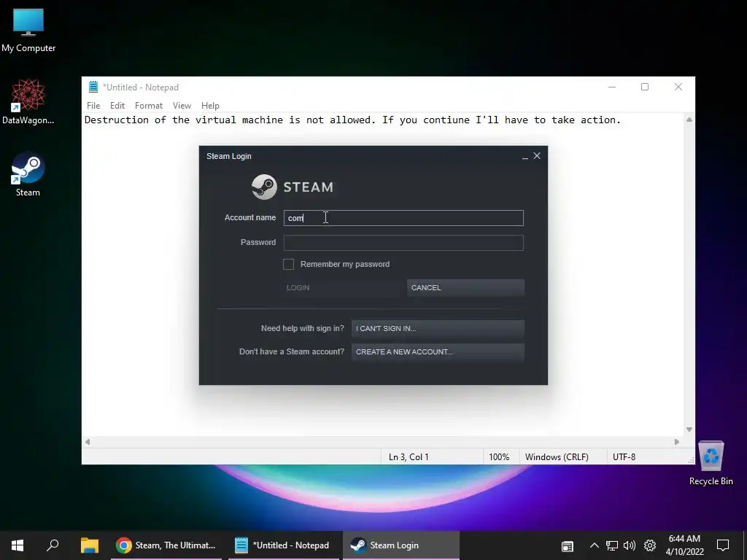Open the notification center icon

(x=723, y=545)
